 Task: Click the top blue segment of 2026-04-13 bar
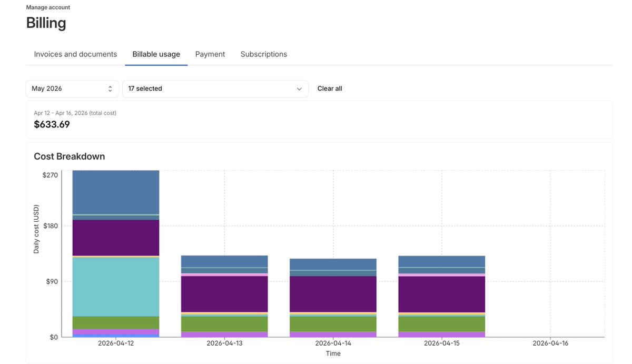tap(224, 261)
